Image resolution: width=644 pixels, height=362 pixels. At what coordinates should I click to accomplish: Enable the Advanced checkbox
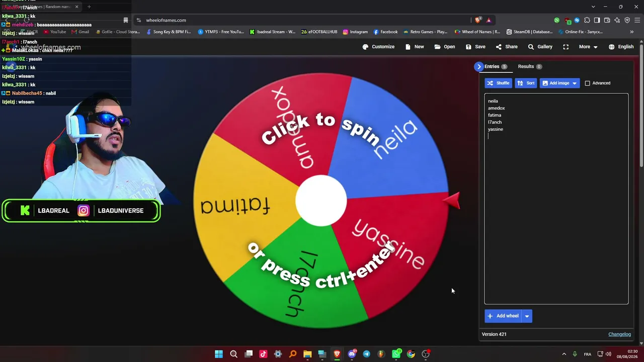pos(587,83)
